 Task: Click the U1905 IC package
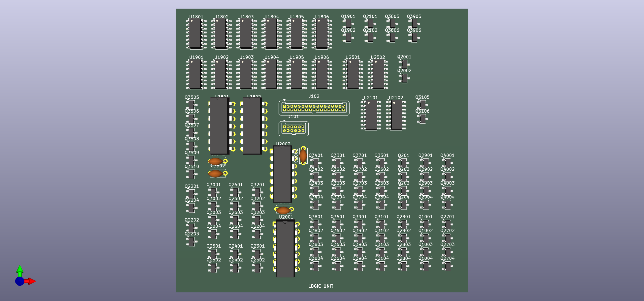click(296, 74)
